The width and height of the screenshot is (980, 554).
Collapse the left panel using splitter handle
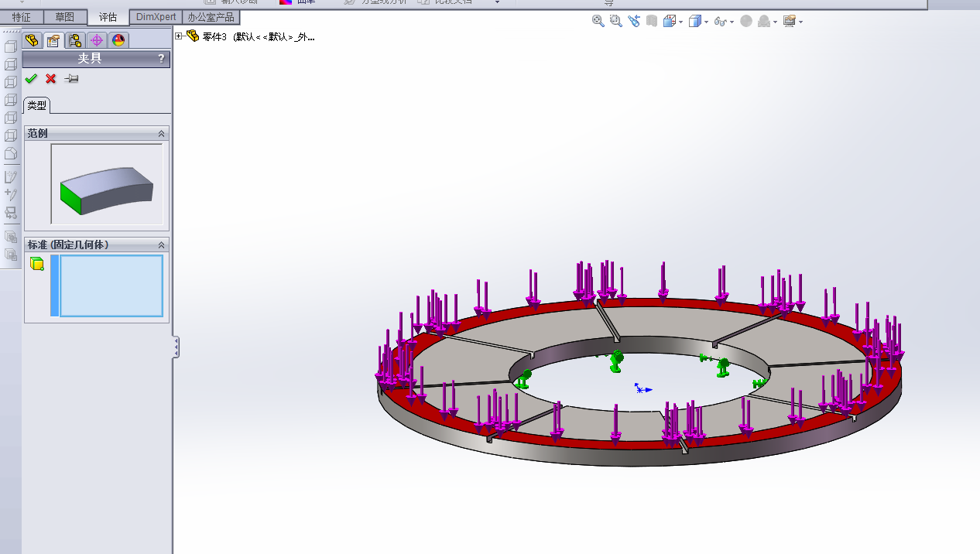coord(176,347)
